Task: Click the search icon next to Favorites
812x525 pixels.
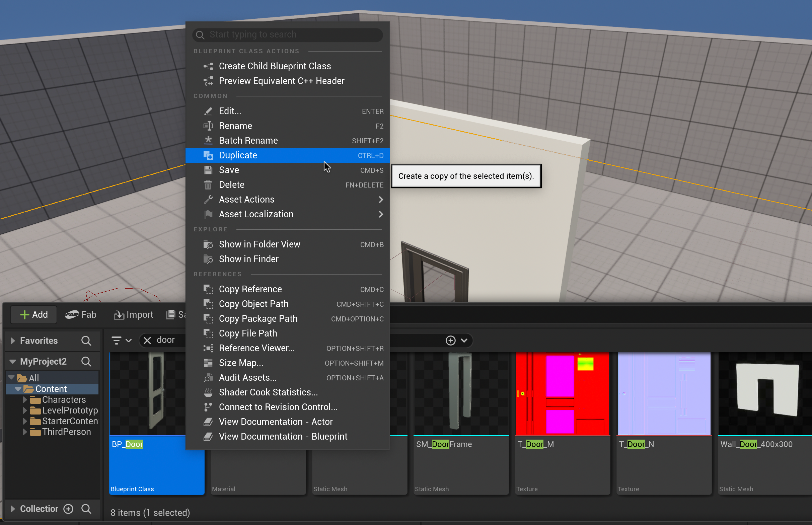Action: pos(86,341)
